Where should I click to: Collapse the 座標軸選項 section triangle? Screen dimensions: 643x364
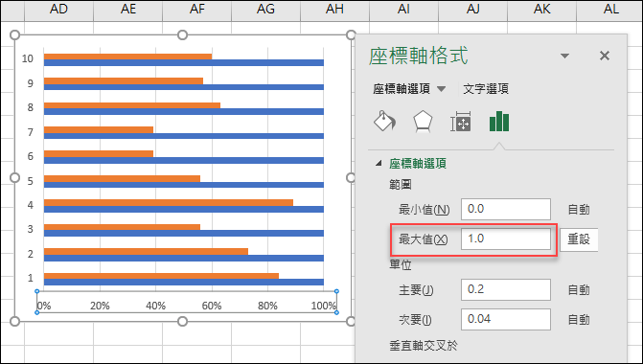[379, 164]
